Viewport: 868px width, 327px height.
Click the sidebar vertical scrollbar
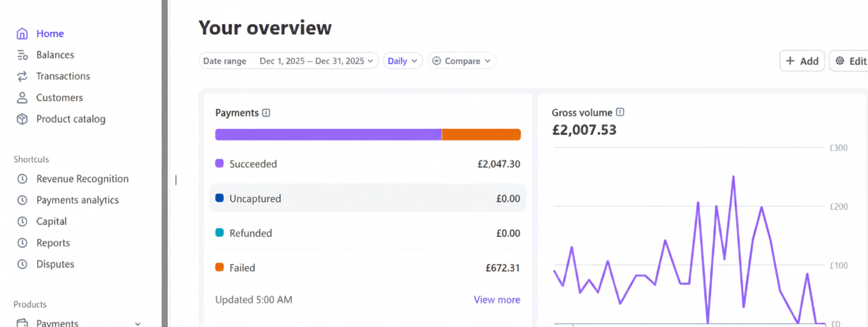pyautogui.click(x=165, y=163)
